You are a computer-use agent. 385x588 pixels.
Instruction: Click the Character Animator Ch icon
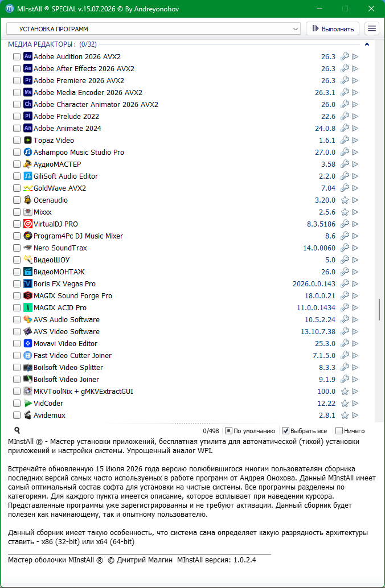pyautogui.click(x=28, y=104)
